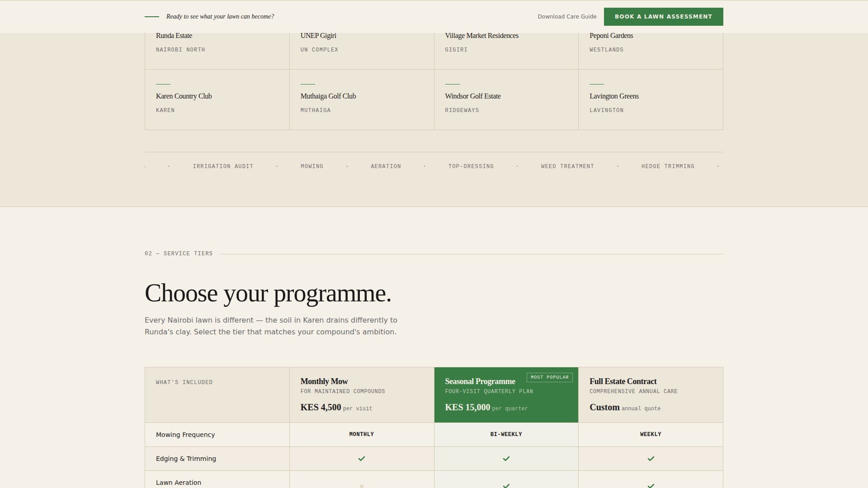The width and height of the screenshot is (868, 488).
Task: Select the Windsor Golf Estate card
Action: tap(506, 99)
